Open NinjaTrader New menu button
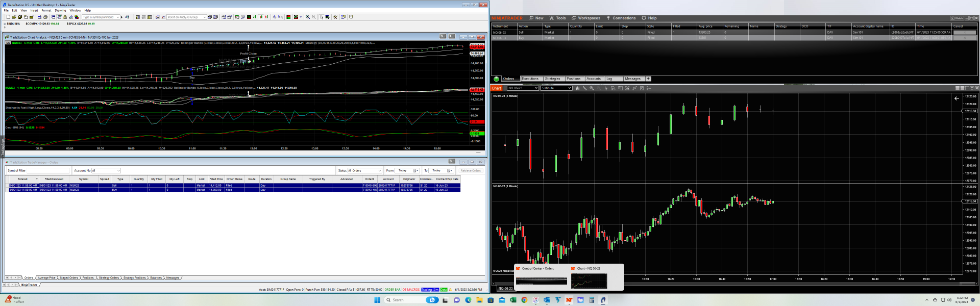Screen dimensions: 980x306 click(x=536, y=18)
